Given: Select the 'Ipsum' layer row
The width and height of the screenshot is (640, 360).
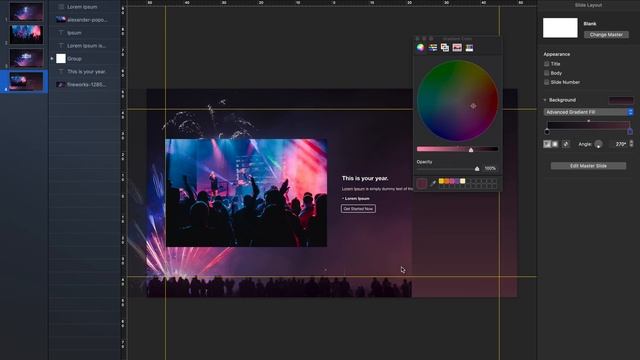Looking at the screenshot, I should 84,33.
